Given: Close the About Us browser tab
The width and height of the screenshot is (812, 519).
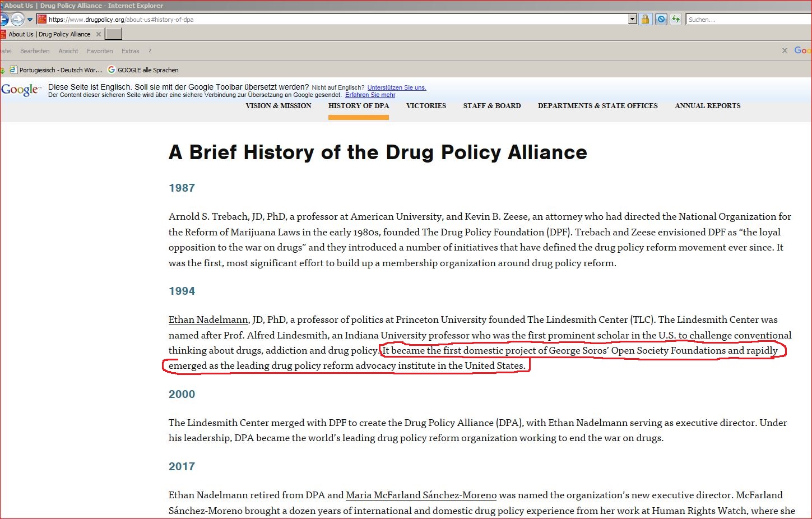Looking at the screenshot, I should pos(99,34).
